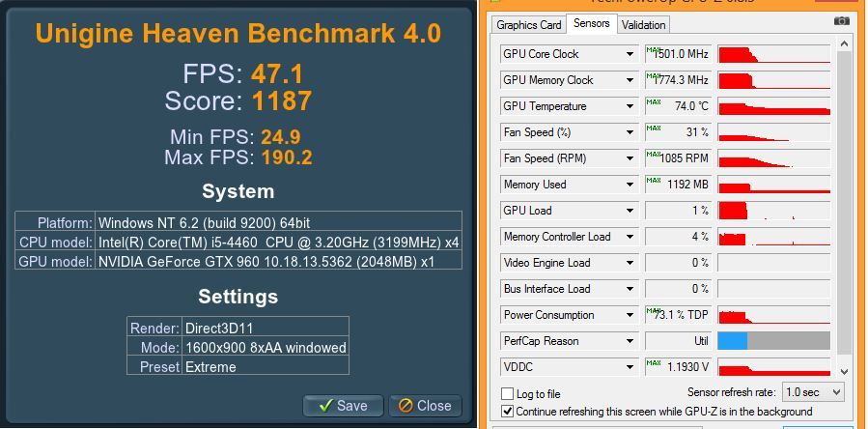Click the Fan Speed value 31 %

(678, 132)
